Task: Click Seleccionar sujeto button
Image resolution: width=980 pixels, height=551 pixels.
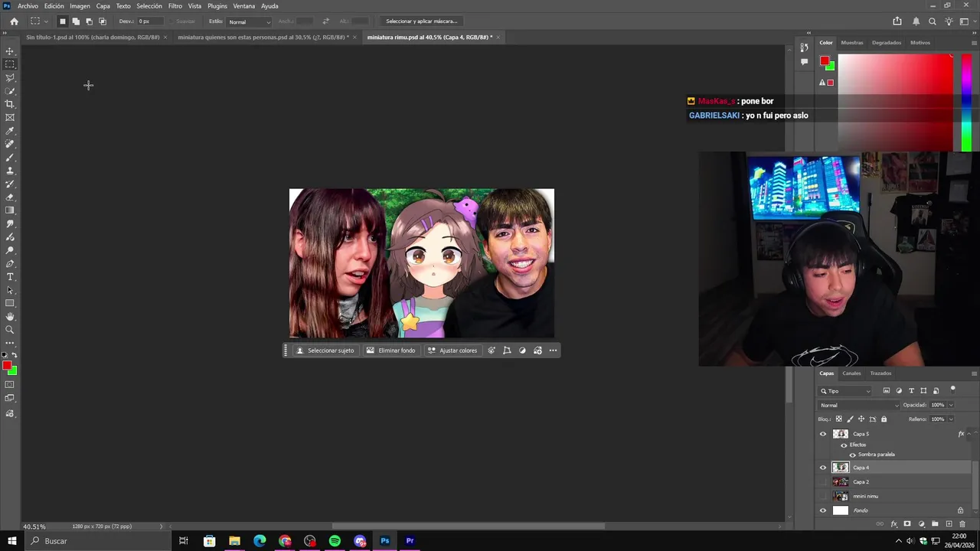Action: coord(325,350)
